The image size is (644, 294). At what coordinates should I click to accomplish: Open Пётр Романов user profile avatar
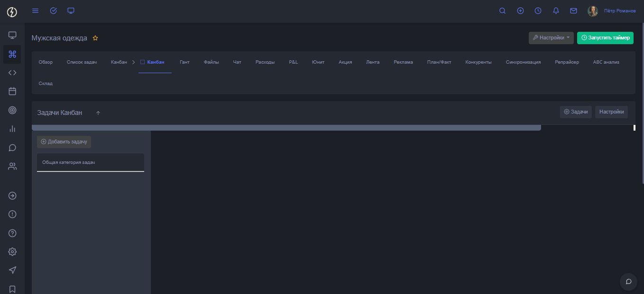[x=593, y=11]
